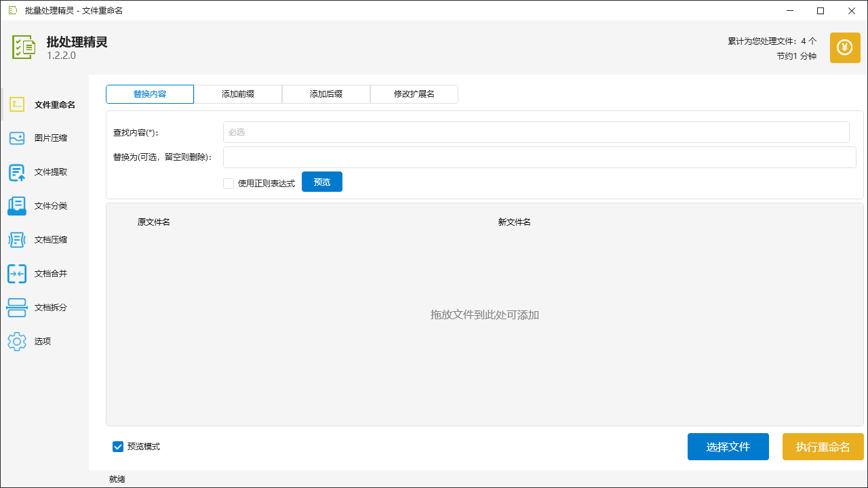The height and width of the screenshot is (488, 868).
Task: Switch to the 添加后缀 tab
Action: point(325,94)
